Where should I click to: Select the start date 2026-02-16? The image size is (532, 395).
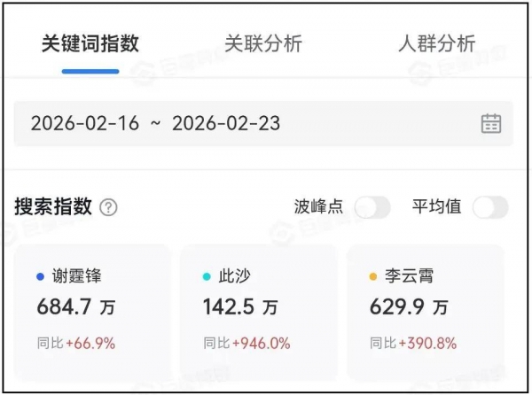85,123
